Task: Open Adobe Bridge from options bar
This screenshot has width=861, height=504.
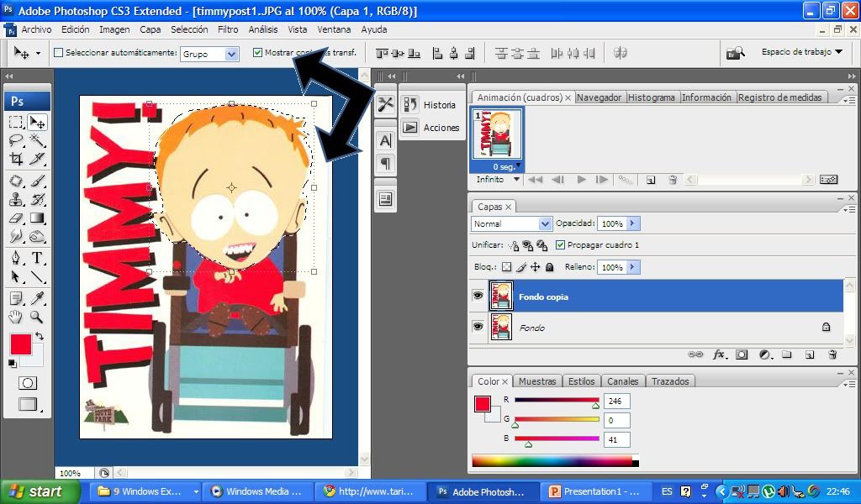Action: 735,53
